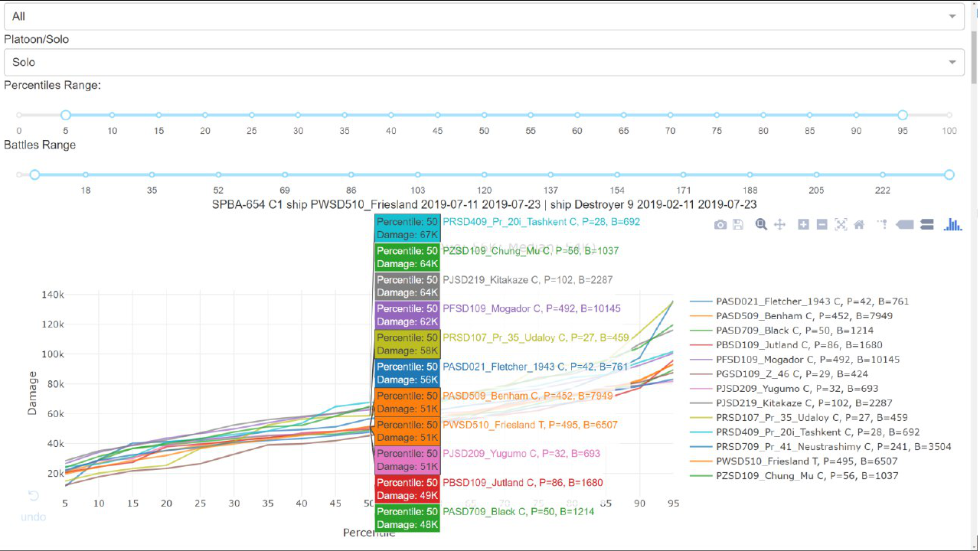
Task: Open the 'All' dropdown
Action: pyautogui.click(x=483, y=16)
